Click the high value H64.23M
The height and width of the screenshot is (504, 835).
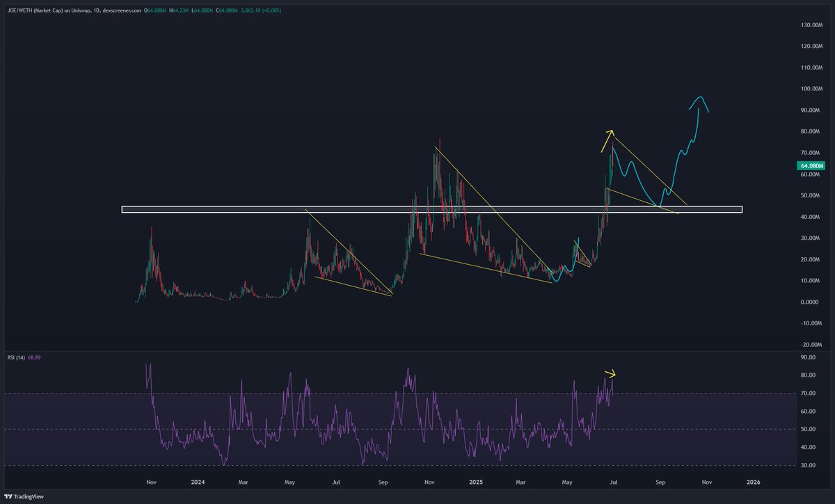click(x=179, y=10)
